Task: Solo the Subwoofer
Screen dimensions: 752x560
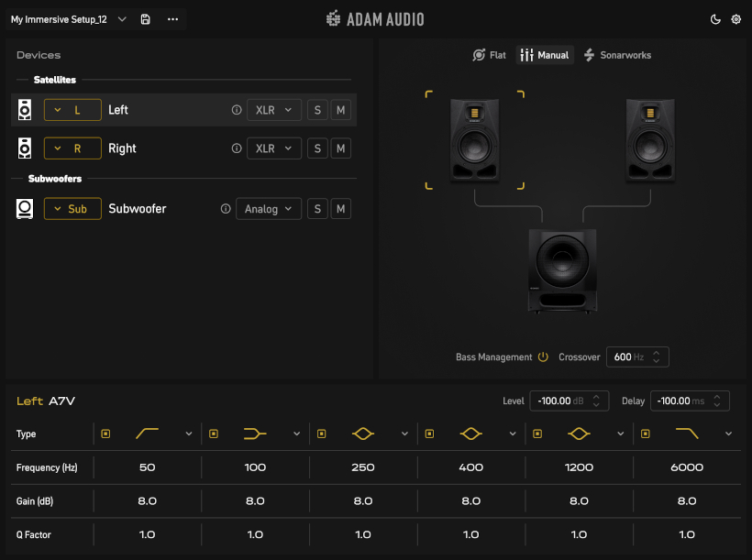Action: [317, 209]
